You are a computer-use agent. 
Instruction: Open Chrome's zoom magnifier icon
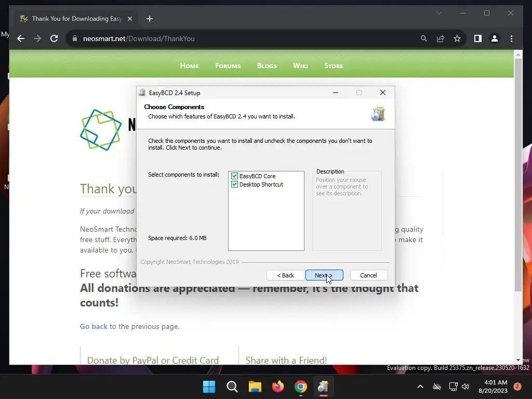[x=424, y=38]
